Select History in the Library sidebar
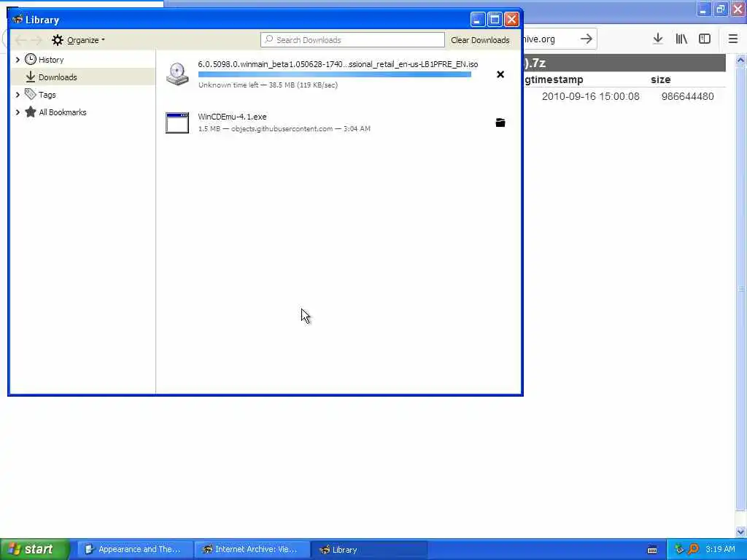 click(51, 60)
